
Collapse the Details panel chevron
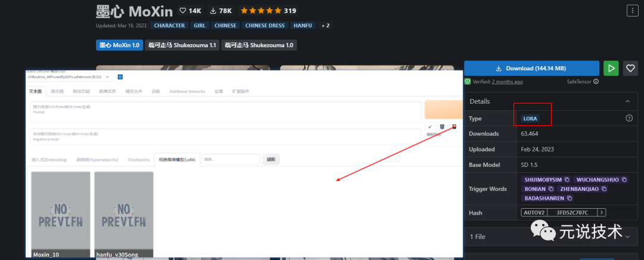click(627, 101)
